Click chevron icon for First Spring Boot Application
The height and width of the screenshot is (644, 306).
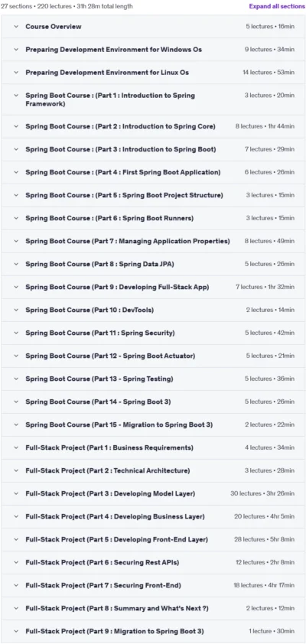click(x=16, y=173)
